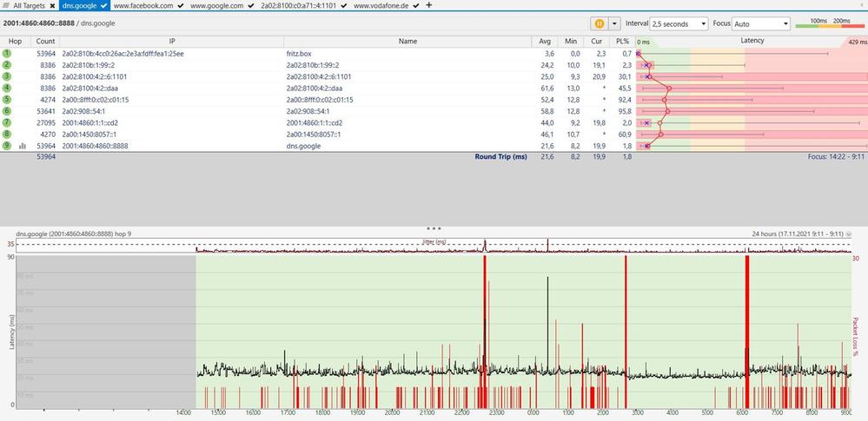
Task: Click the checkmark on the dns.google tab
Action: point(104,5)
